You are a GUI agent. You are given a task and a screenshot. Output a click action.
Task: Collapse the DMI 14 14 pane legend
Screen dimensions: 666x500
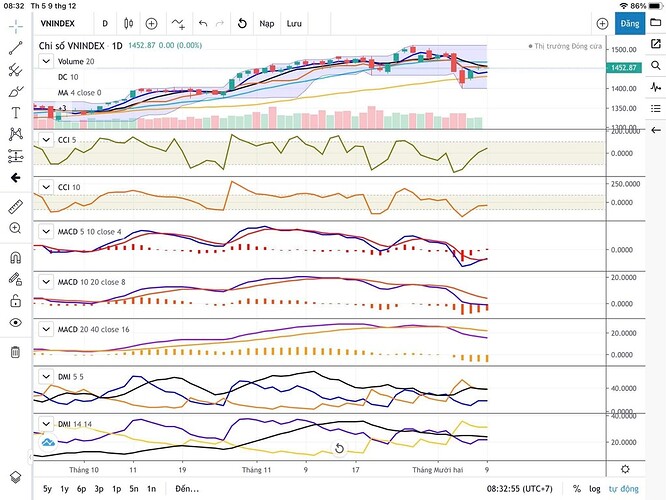(x=46, y=424)
